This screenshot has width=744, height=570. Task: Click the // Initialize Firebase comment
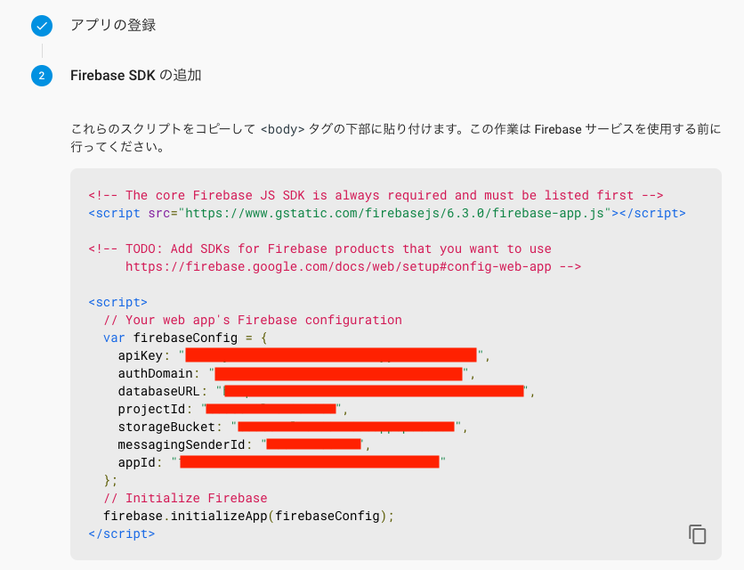tap(186, 498)
